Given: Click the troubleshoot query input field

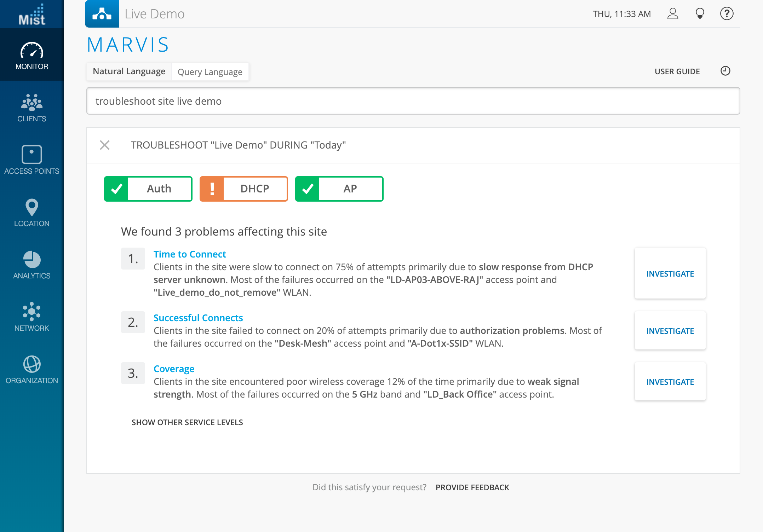Looking at the screenshot, I should 413,101.
